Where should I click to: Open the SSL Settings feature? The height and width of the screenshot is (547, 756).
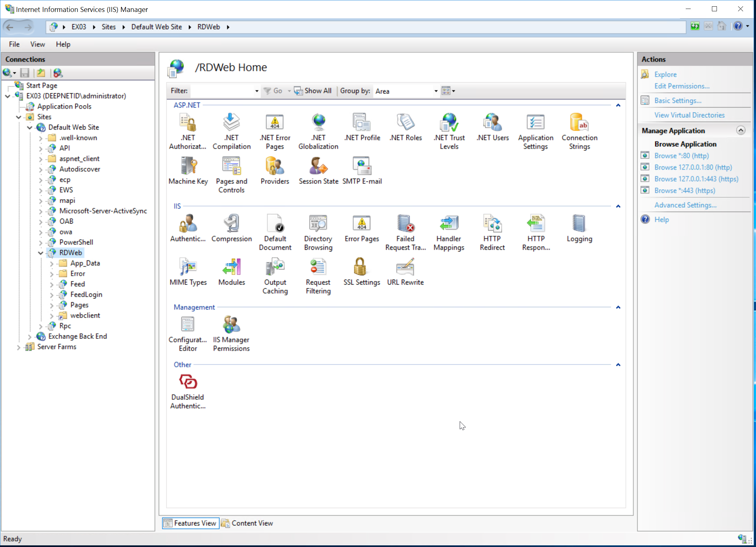point(361,271)
